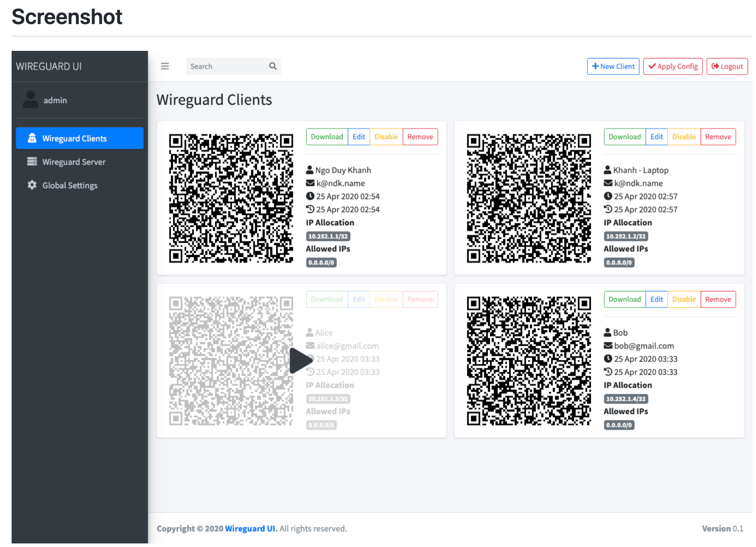Click the 10.252.1.4/32 IP badge

click(x=626, y=398)
